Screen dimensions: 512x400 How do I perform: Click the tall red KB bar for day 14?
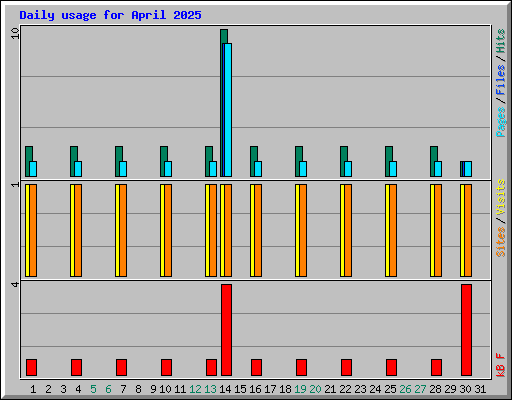pyautogui.click(x=226, y=330)
